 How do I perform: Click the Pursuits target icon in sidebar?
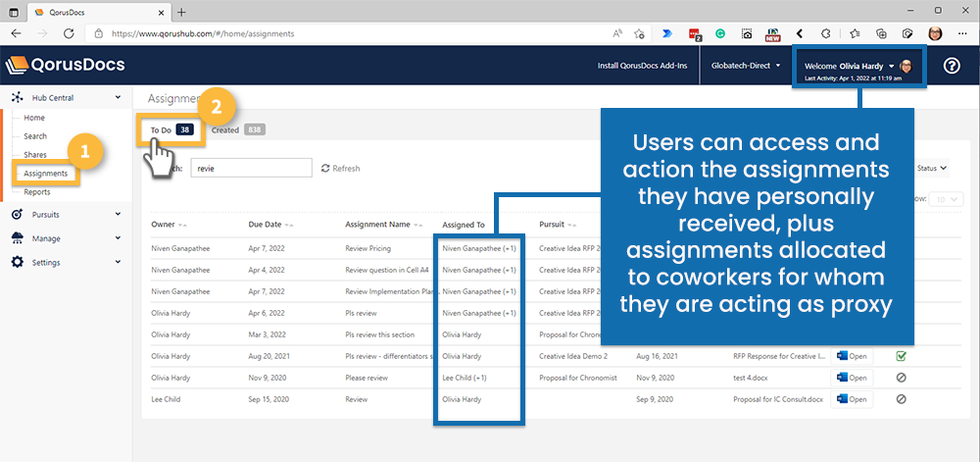(18, 214)
